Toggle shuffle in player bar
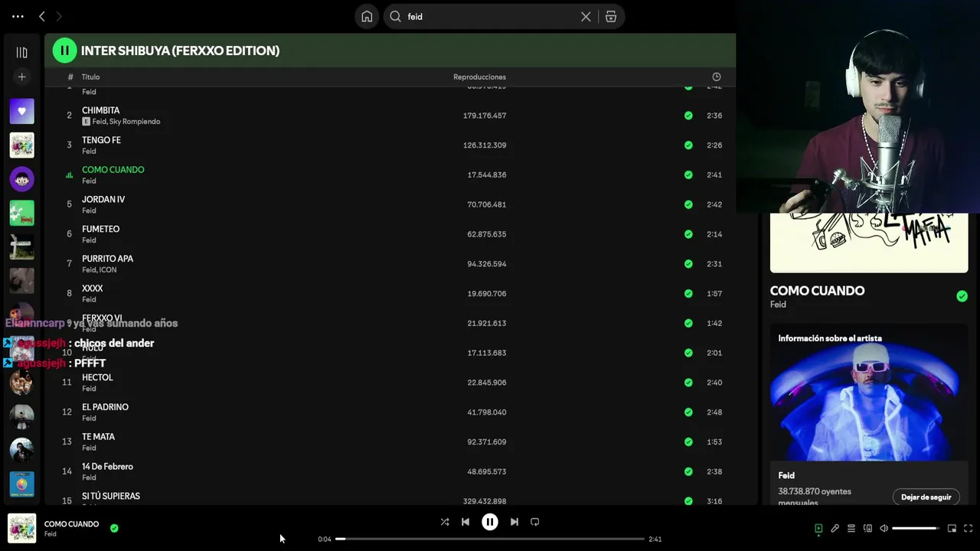Viewport: 980px width, 551px height. (445, 522)
